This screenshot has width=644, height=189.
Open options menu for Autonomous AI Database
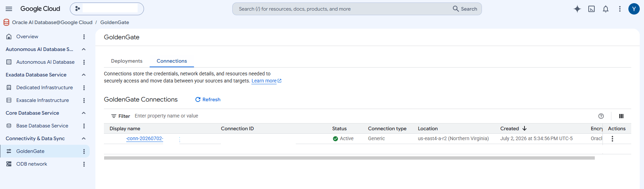[x=84, y=62]
